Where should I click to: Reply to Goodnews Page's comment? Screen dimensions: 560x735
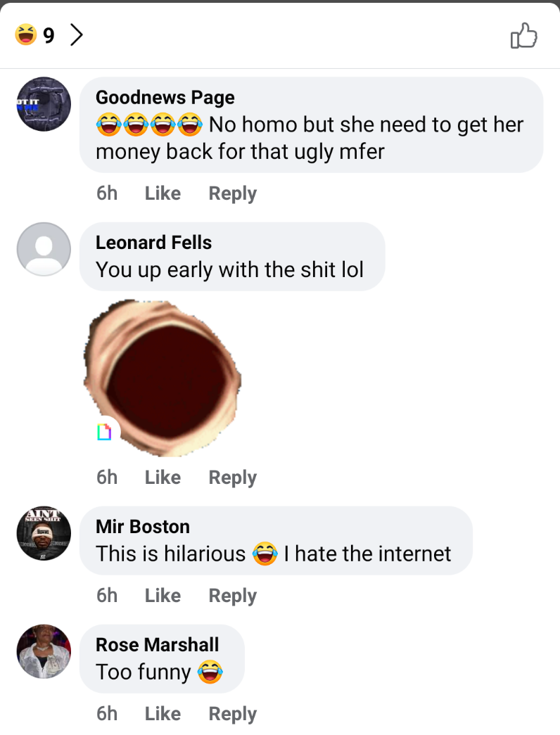pos(233,193)
